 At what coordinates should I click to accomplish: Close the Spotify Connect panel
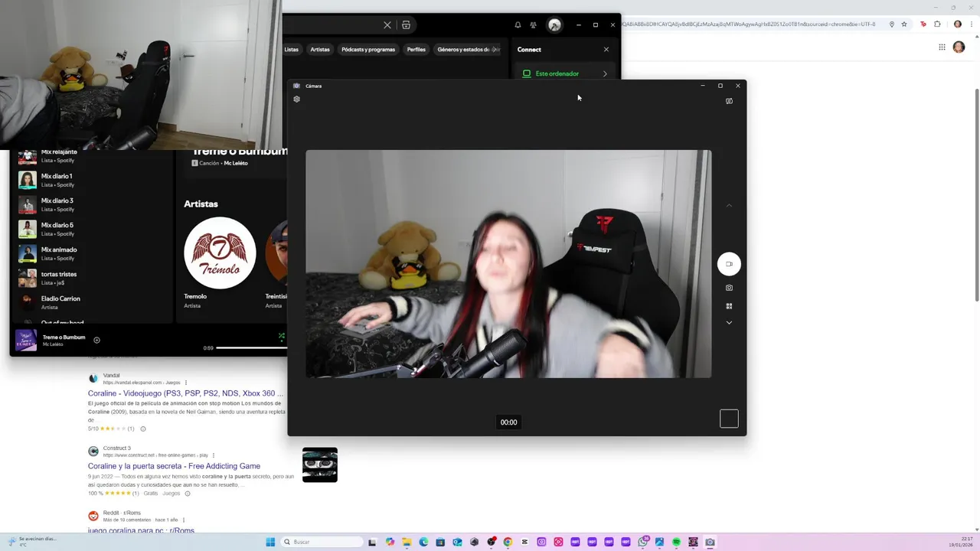point(606,50)
